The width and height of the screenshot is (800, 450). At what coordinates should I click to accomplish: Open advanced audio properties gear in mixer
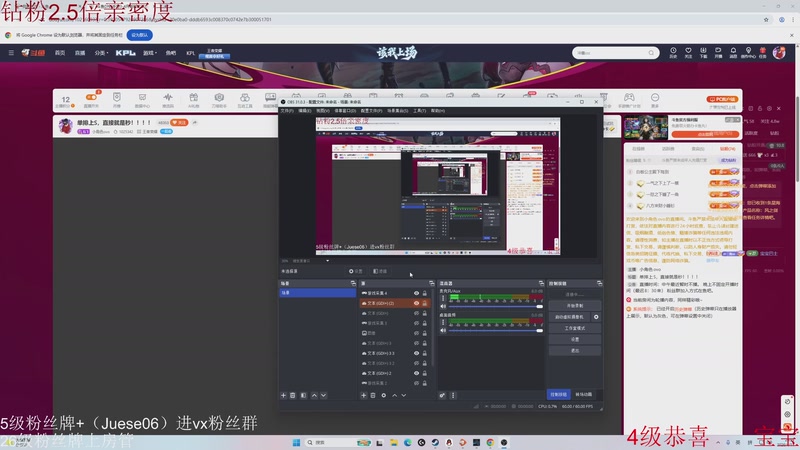tap(442, 395)
